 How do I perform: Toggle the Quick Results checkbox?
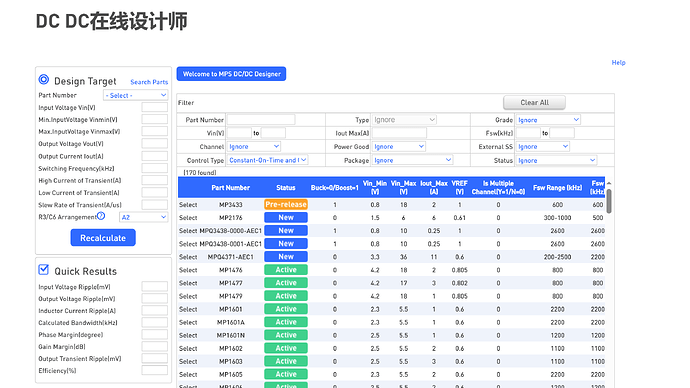(44, 269)
